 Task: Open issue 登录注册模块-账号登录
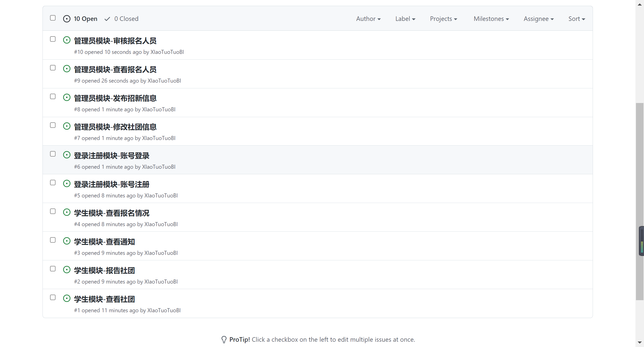click(112, 155)
